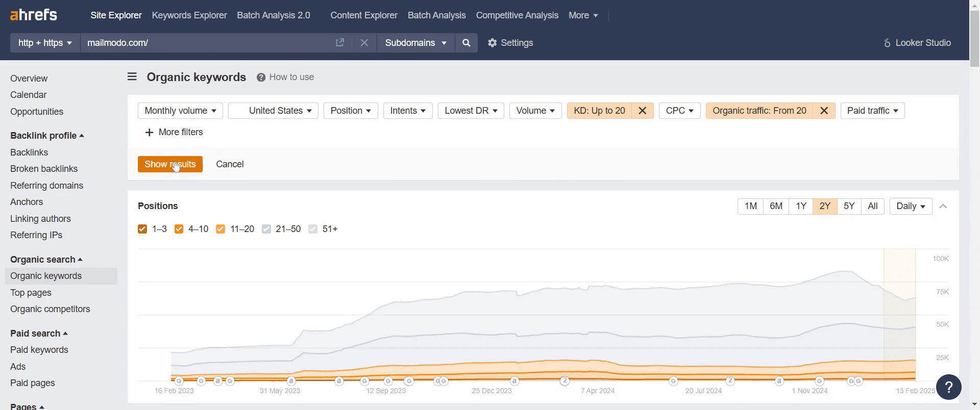Open the Paid traffic filter dropdown

[872, 111]
